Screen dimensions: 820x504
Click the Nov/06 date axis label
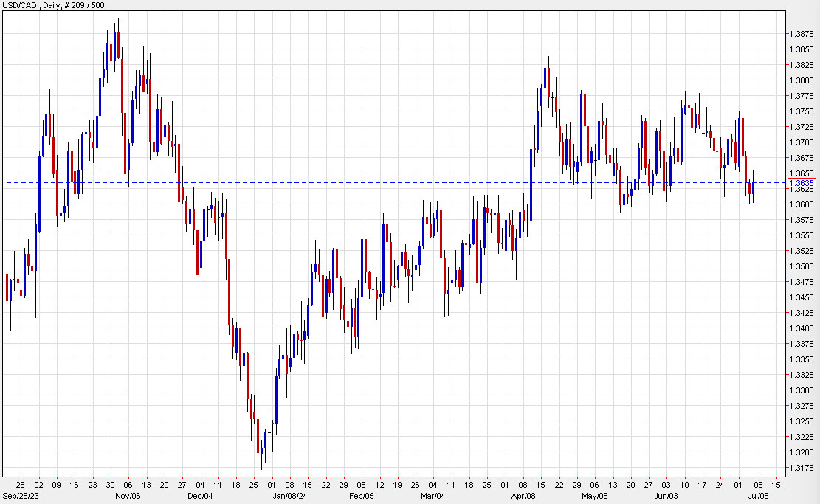130,497
